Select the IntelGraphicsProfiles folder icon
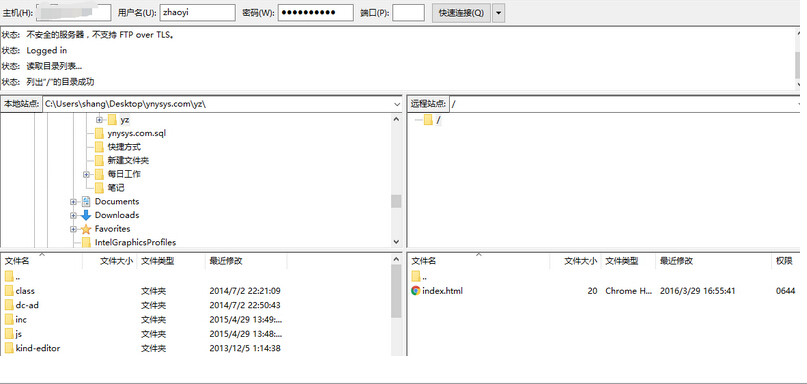Screen dimensions: 807x384 tap(86, 242)
